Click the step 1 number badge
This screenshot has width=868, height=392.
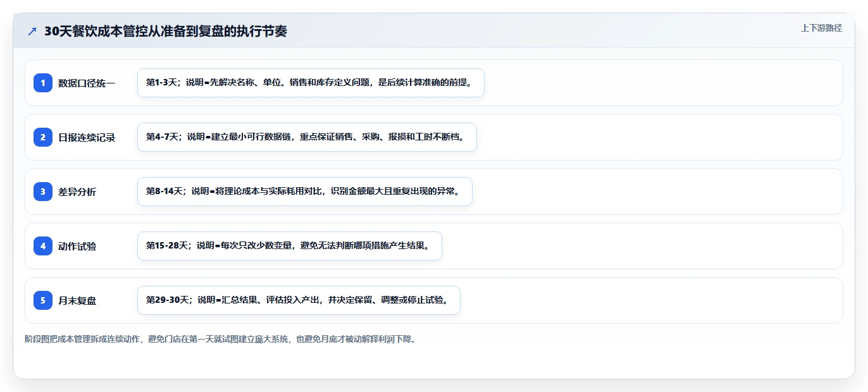(x=43, y=83)
